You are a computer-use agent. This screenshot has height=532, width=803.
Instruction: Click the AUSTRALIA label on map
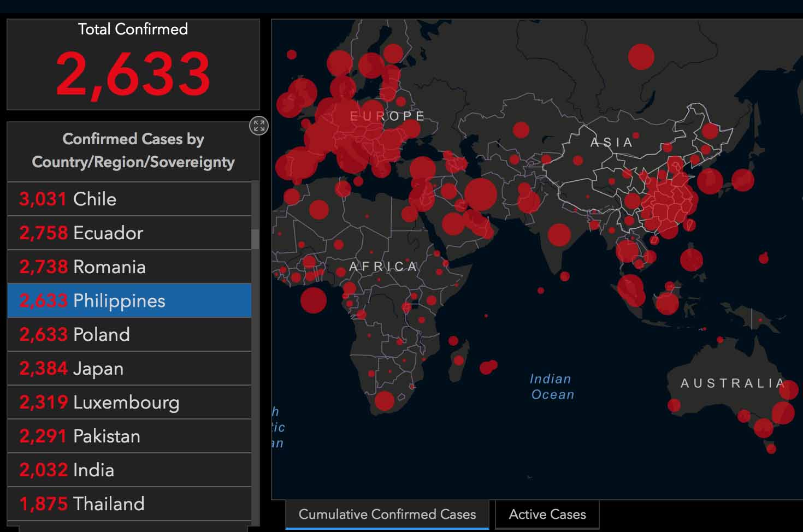click(732, 383)
